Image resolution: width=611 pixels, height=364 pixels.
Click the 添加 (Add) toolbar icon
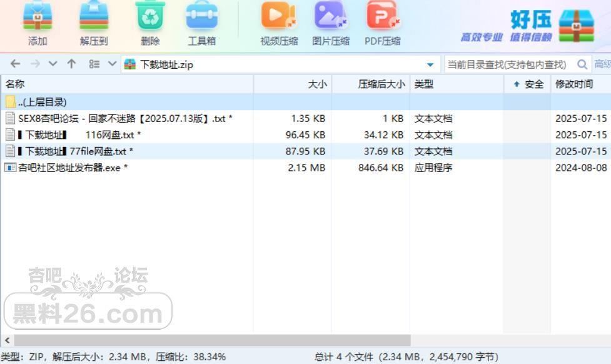[x=38, y=16]
